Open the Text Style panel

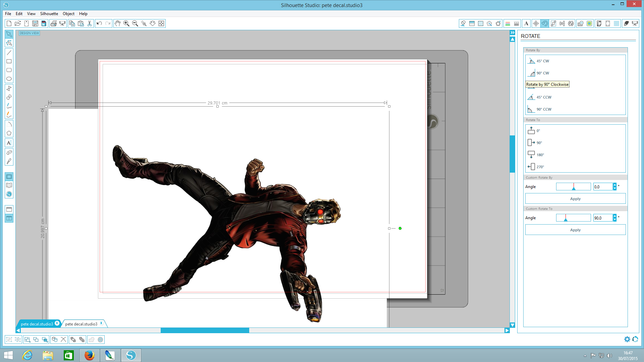(526, 23)
